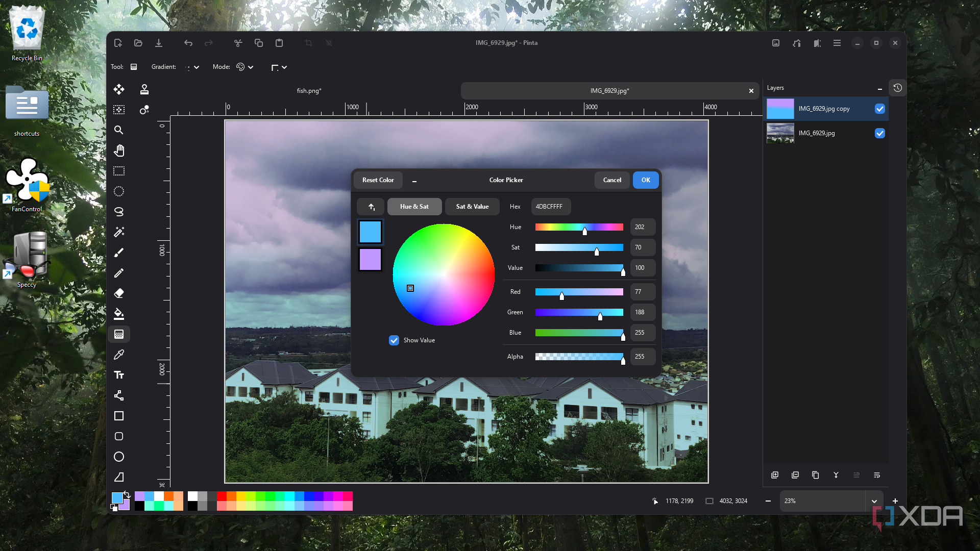Expand the gradient Mode dropdown
The width and height of the screenshot is (980, 551).
point(245,67)
